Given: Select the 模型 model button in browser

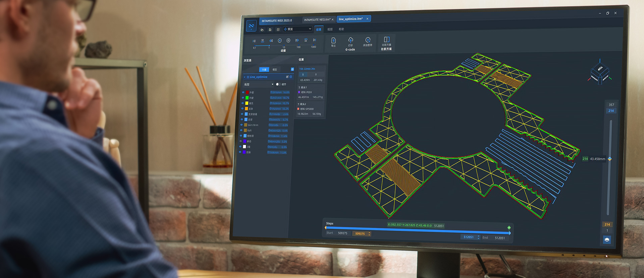Looking at the screenshot, I should (275, 70).
